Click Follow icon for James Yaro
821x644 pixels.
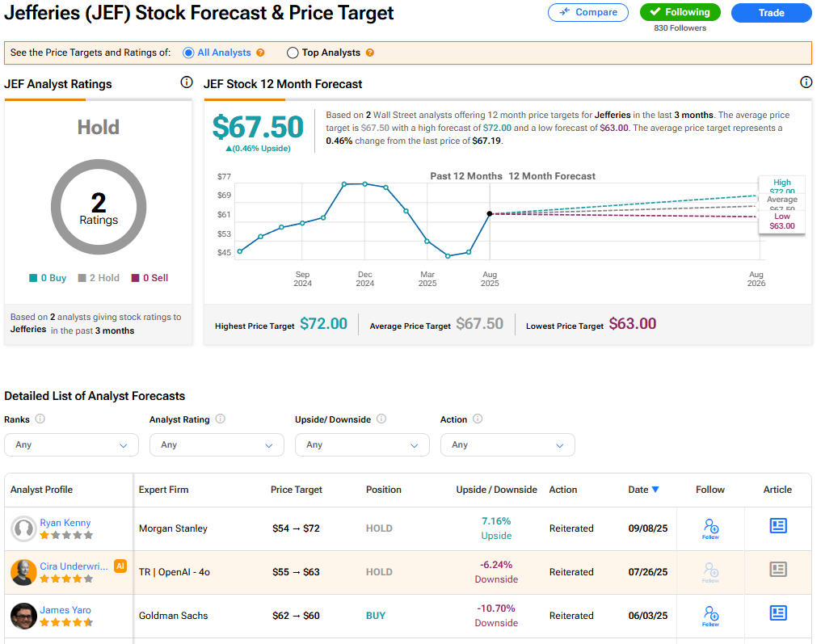(710, 615)
